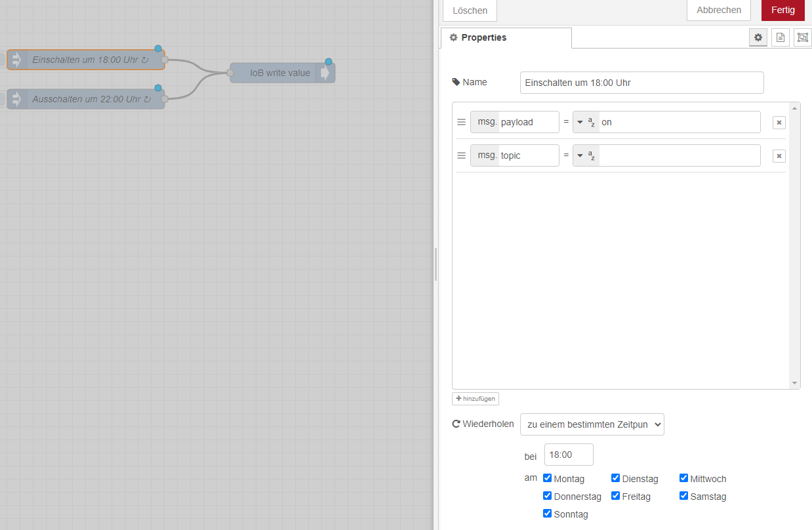The height and width of the screenshot is (530, 812).
Task: Select the Einschalten um 18:00 Uhr node
Action: pyautogui.click(x=86, y=60)
